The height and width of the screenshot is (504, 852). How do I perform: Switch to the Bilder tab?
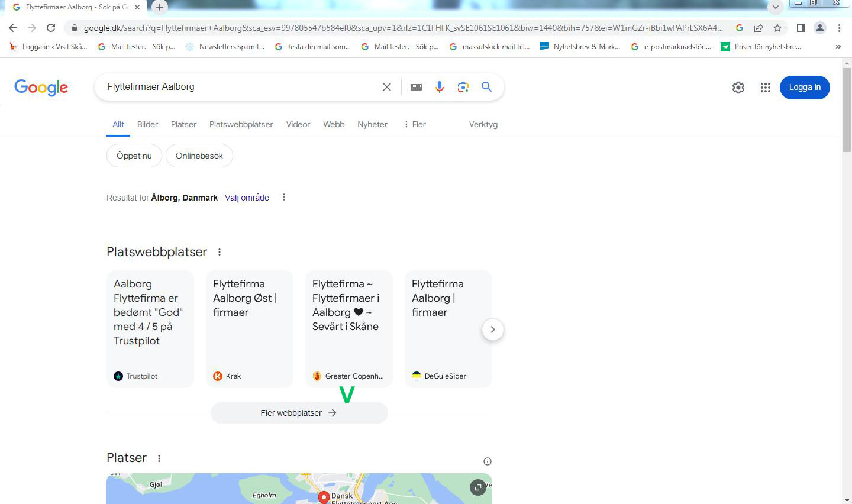click(147, 124)
